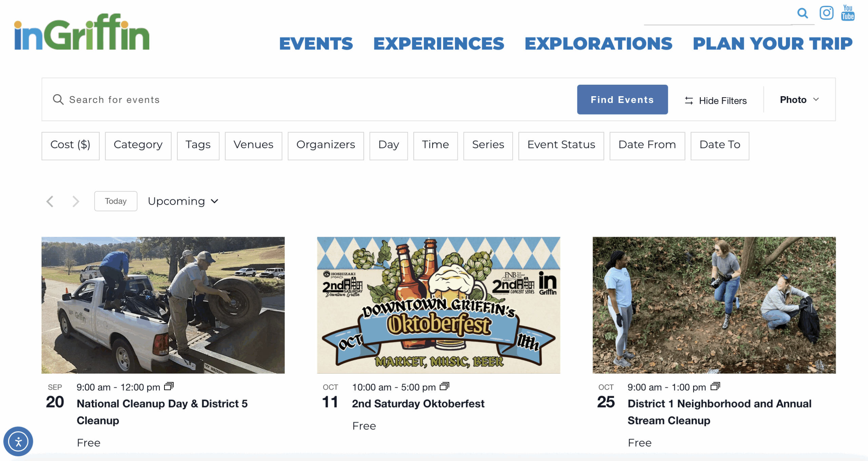The height and width of the screenshot is (461, 868).
Task: Open the EVENTS menu
Action: (316, 44)
